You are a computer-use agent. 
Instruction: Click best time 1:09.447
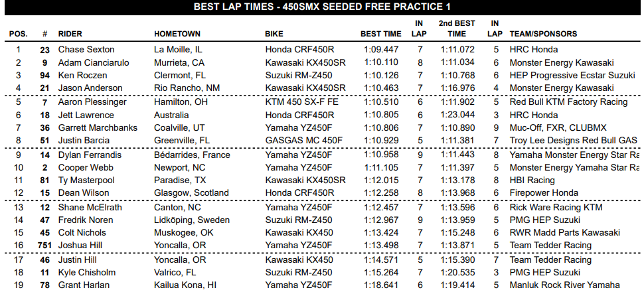coord(381,50)
